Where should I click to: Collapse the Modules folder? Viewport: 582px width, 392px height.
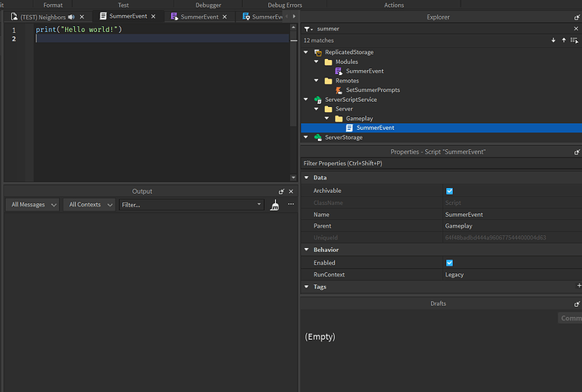click(316, 62)
